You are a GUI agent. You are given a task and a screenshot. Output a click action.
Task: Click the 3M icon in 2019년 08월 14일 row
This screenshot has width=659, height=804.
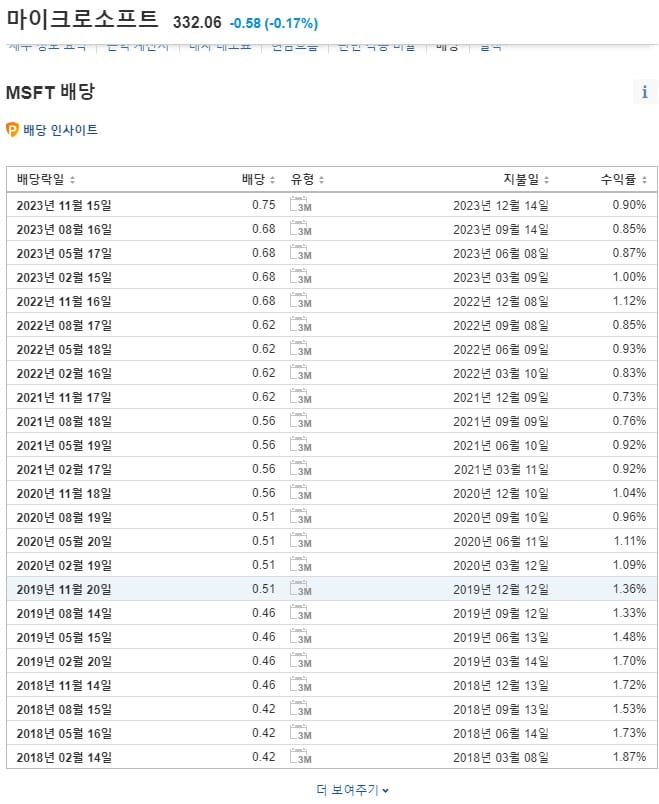pos(301,613)
